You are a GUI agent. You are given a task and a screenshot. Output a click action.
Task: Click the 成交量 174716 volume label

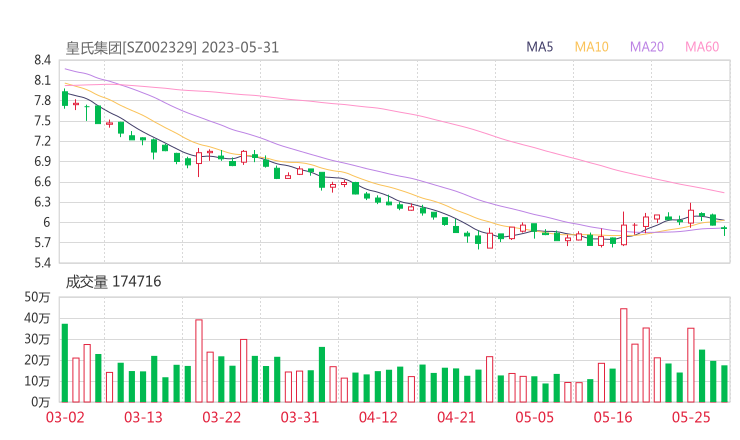coord(113,282)
